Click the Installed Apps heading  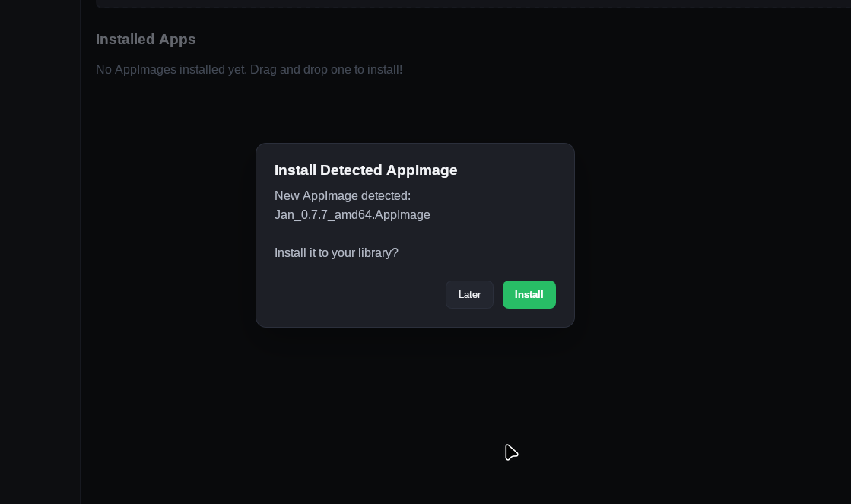[145, 40]
